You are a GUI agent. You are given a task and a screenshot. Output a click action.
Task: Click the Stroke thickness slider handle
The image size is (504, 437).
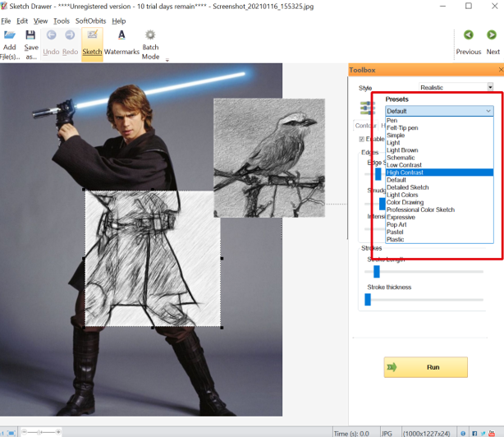[368, 299]
